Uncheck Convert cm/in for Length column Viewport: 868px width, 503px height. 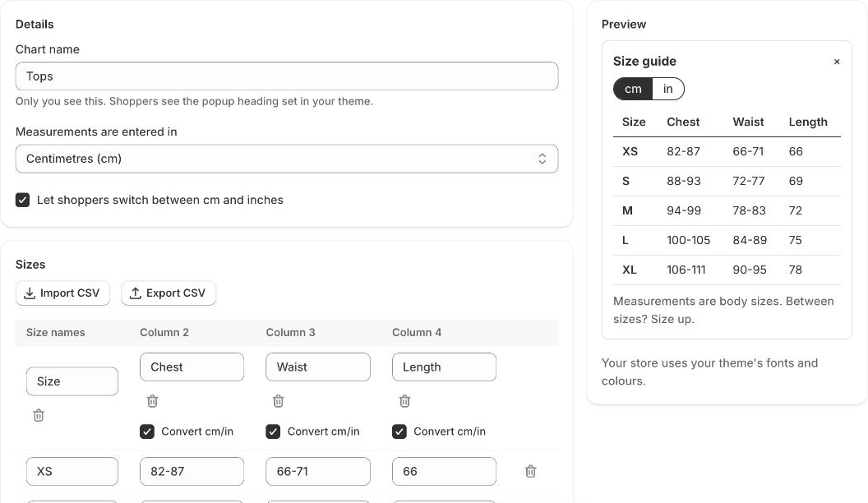pos(399,431)
